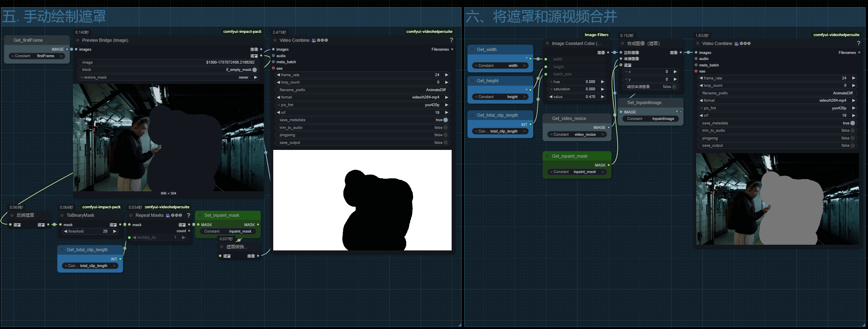Open the pix_fmt dropdown on right Video Combine node
868x329 pixels.
pos(778,108)
